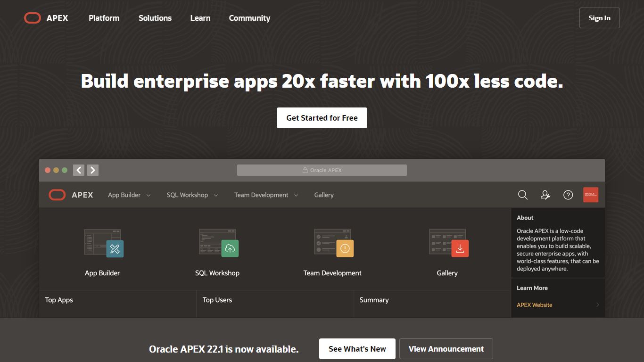Select the Top Users panel heading

(x=217, y=300)
